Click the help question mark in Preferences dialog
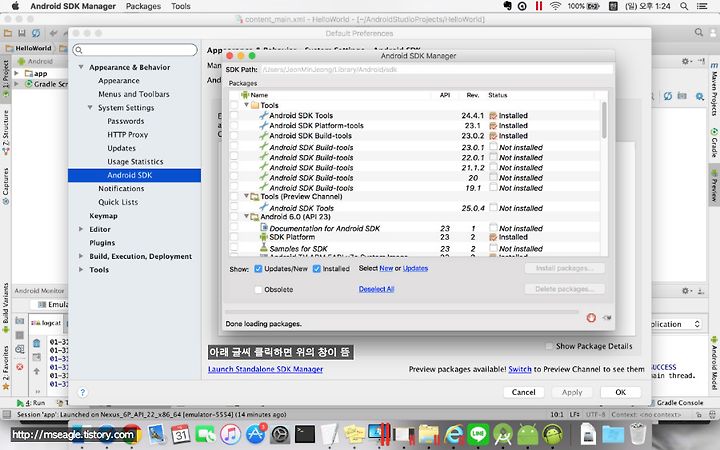This screenshot has width=720, height=450. (x=82, y=393)
